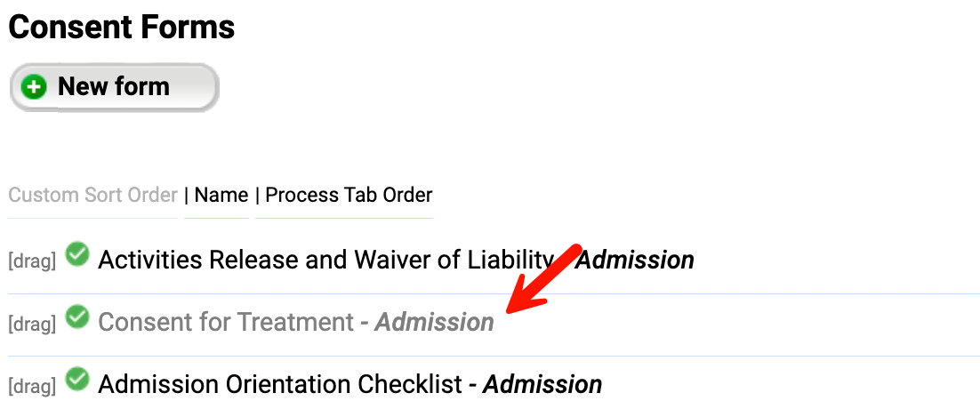
Task: Sort the consent forms by Name
Action: [x=221, y=195]
